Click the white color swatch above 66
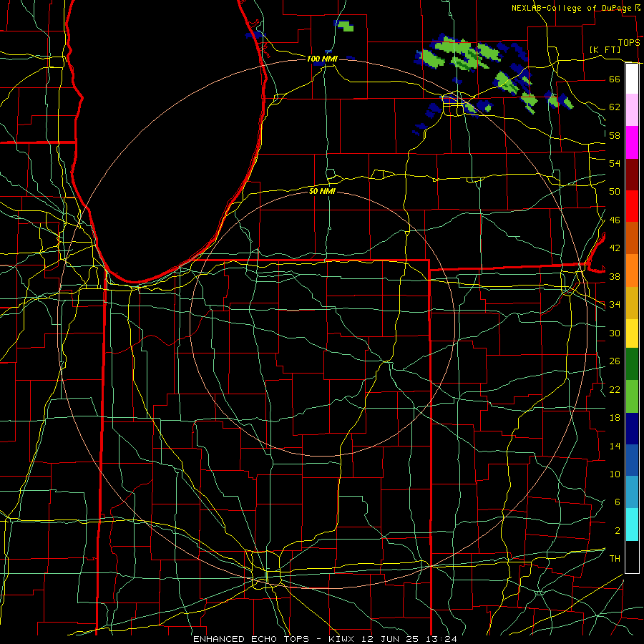Image resolution: width=644 pixels, height=644 pixels. (632, 79)
